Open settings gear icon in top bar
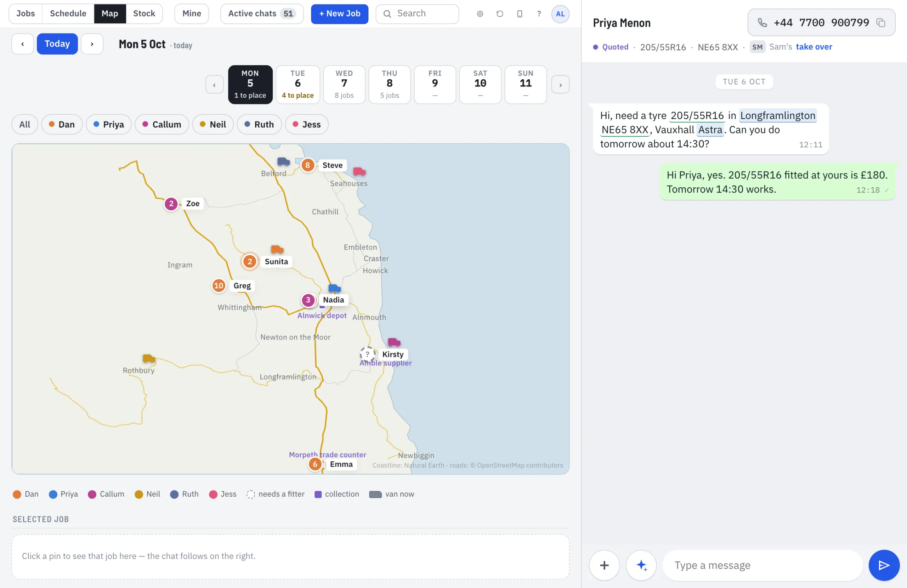Viewport: 907px width, 588px height. (480, 14)
